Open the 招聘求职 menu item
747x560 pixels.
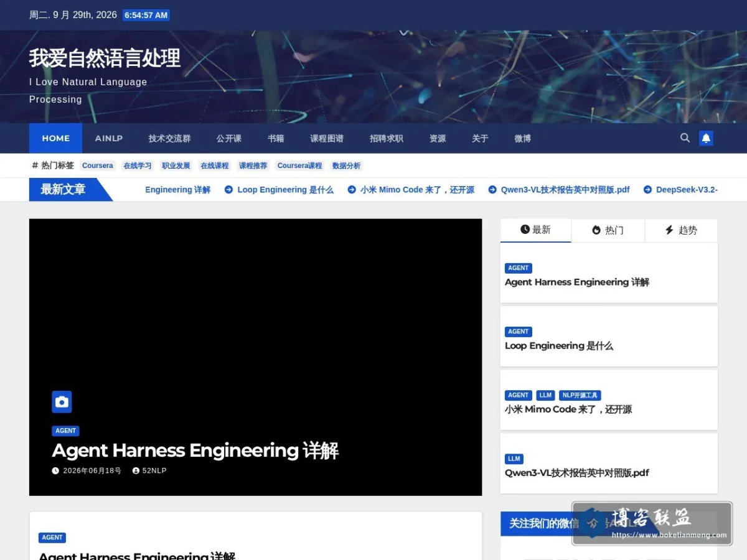click(x=387, y=138)
